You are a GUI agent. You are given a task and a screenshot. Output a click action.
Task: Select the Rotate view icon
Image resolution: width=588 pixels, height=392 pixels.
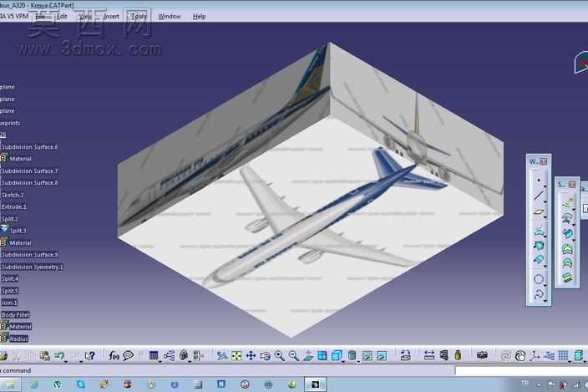point(265,355)
